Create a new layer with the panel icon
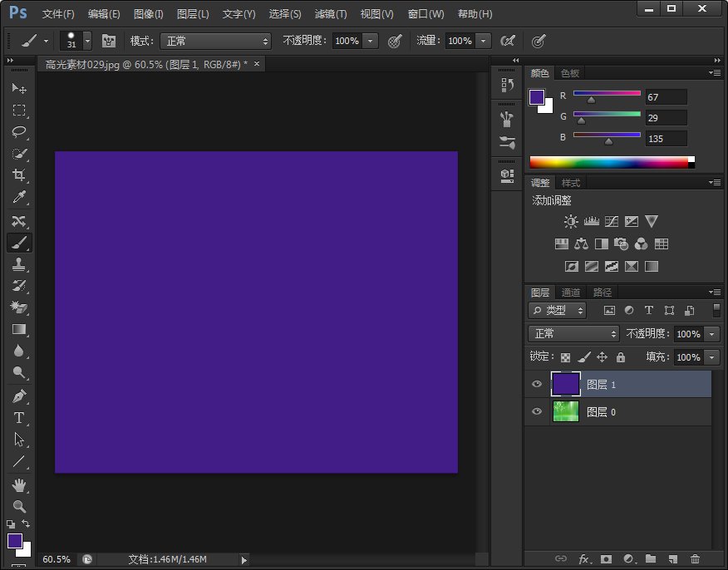 click(x=673, y=559)
